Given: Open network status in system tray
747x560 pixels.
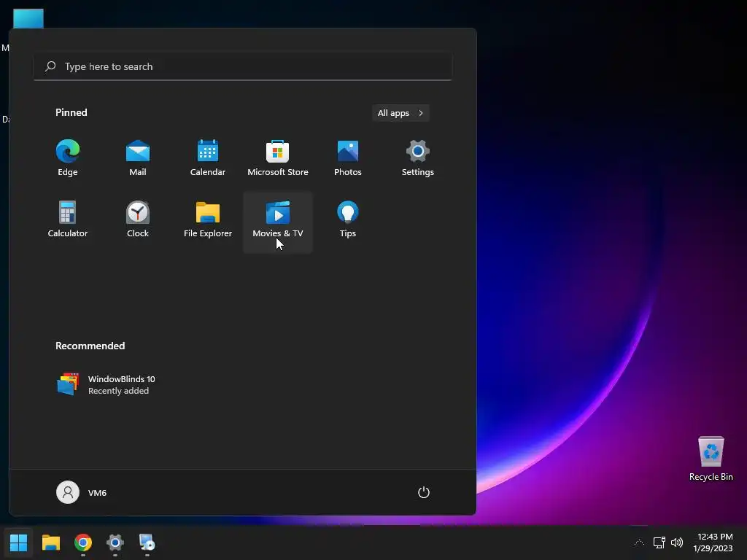Looking at the screenshot, I should [x=659, y=542].
